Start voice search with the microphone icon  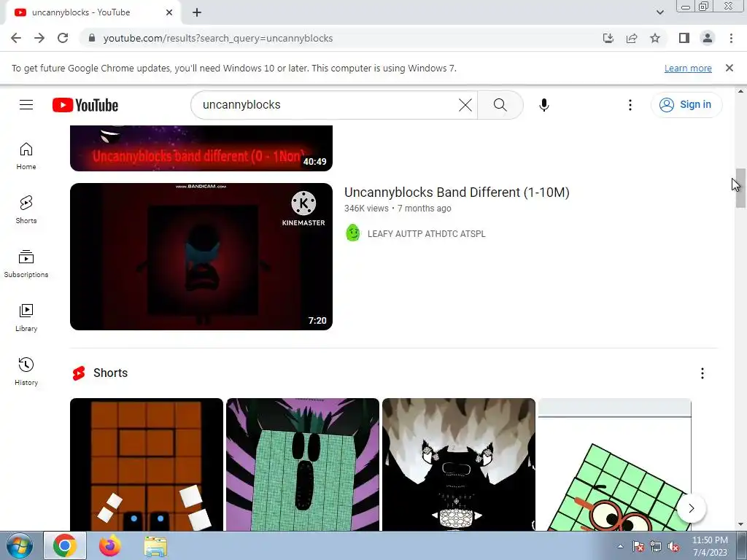pyautogui.click(x=544, y=105)
